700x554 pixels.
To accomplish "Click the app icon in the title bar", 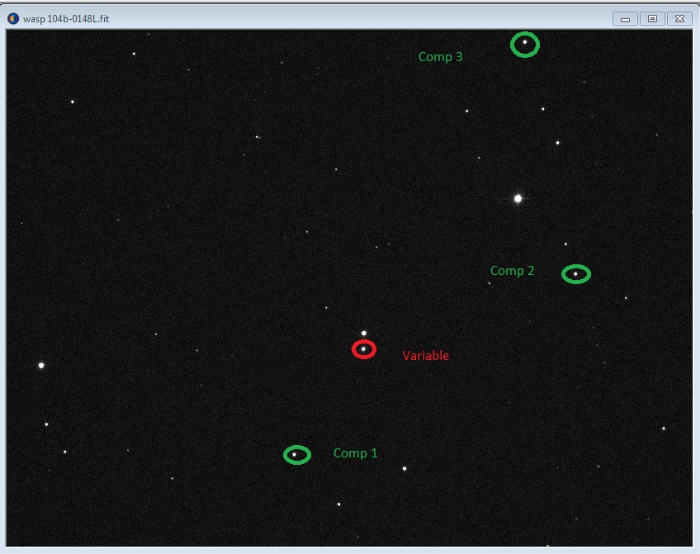I will (13, 18).
